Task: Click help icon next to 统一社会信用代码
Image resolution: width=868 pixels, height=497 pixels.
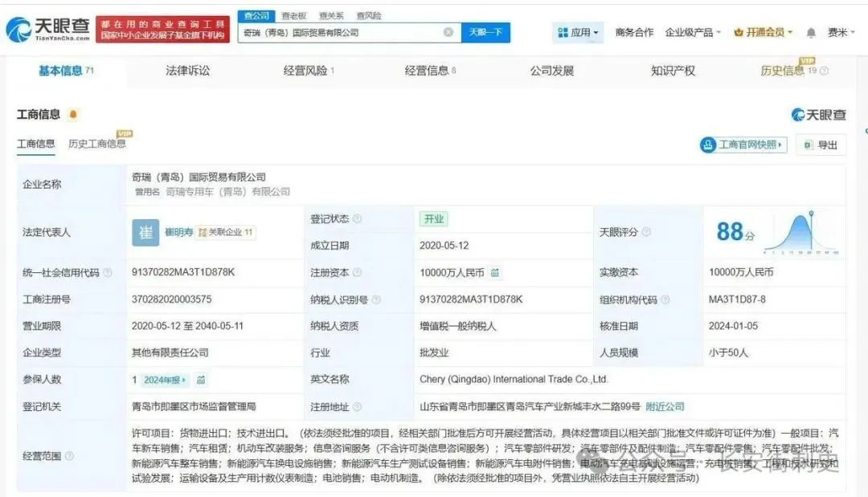Action: point(108,272)
